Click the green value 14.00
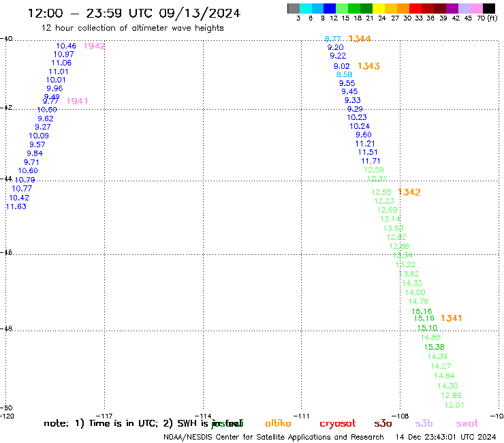 point(415,293)
